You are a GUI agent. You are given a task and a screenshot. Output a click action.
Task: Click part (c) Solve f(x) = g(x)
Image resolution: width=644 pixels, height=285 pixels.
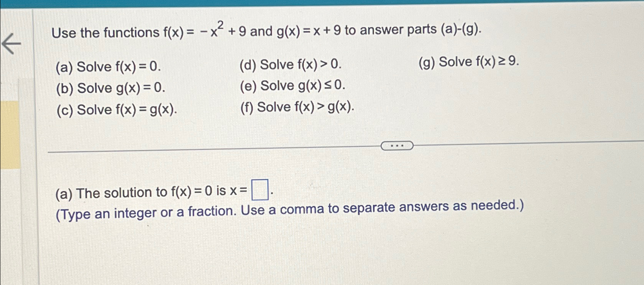tap(117, 110)
